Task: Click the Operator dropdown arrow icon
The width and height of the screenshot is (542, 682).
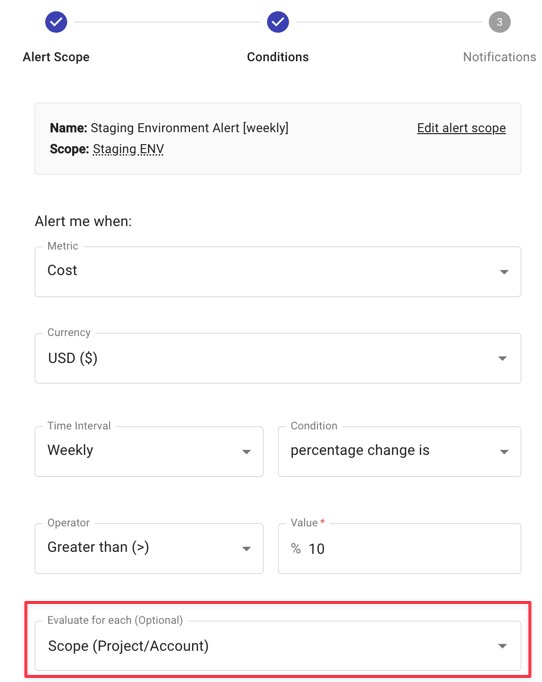Action: pyautogui.click(x=246, y=549)
